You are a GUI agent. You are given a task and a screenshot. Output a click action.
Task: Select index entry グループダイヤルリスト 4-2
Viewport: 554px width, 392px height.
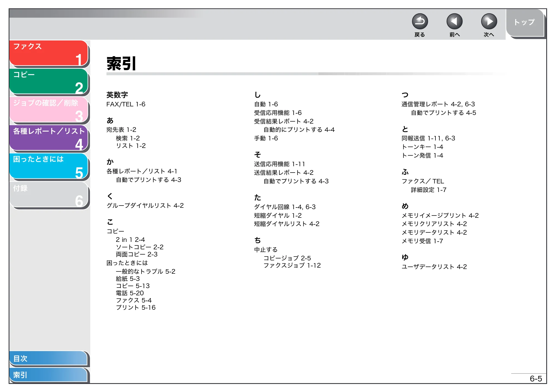(145, 206)
